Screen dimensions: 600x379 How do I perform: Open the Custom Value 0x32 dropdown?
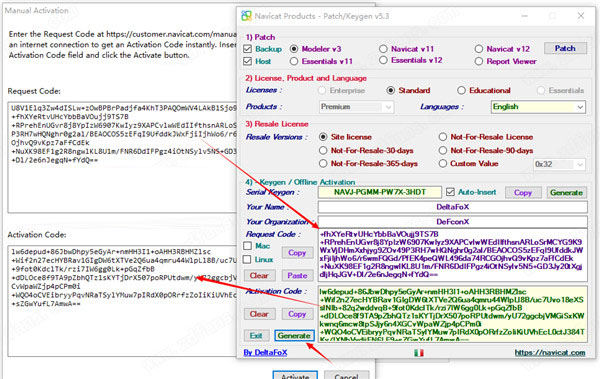(559, 164)
